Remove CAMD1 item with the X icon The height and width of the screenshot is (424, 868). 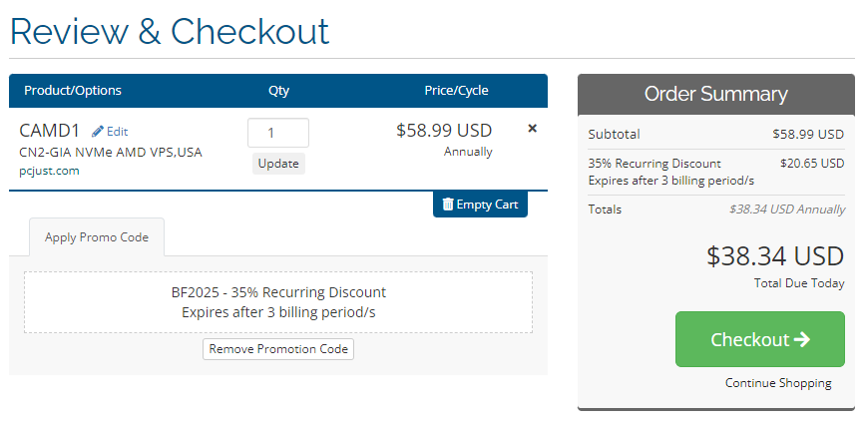pos(532,129)
